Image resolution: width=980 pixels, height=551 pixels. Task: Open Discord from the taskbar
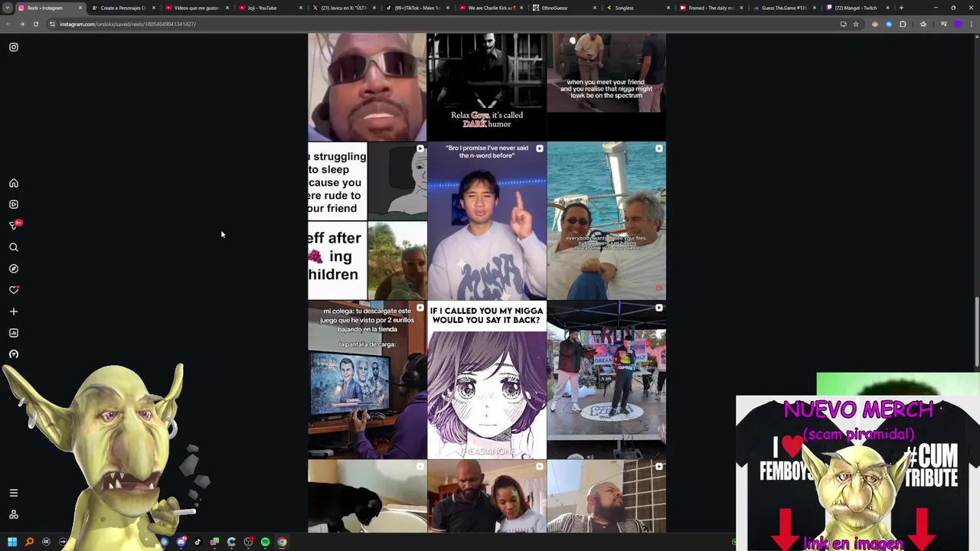pyautogui.click(x=181, y=542)
